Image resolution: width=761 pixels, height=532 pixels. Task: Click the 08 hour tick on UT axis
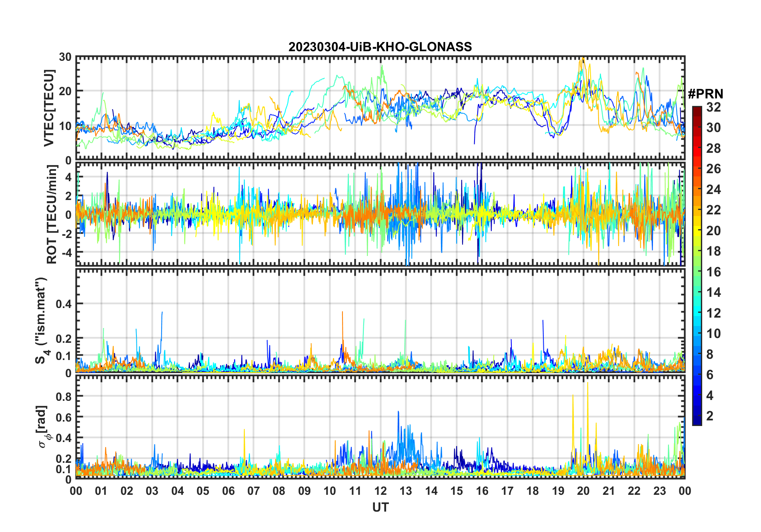click(x=279, y=491)
